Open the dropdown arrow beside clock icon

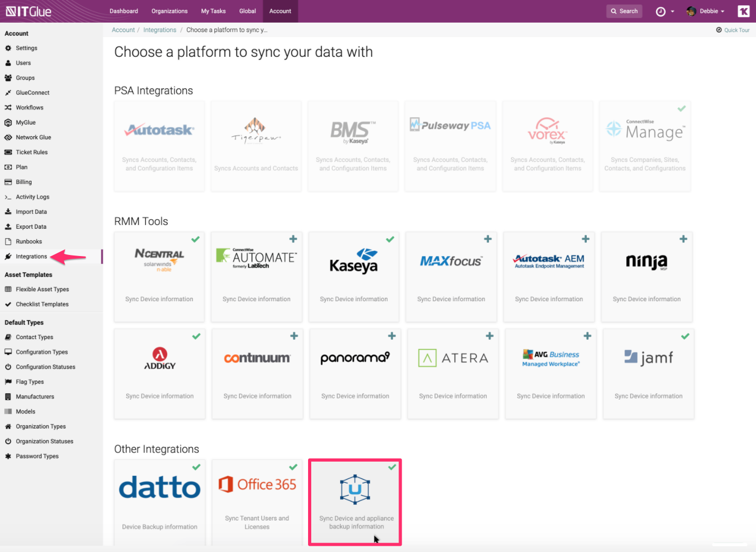[x=672, y=12]
